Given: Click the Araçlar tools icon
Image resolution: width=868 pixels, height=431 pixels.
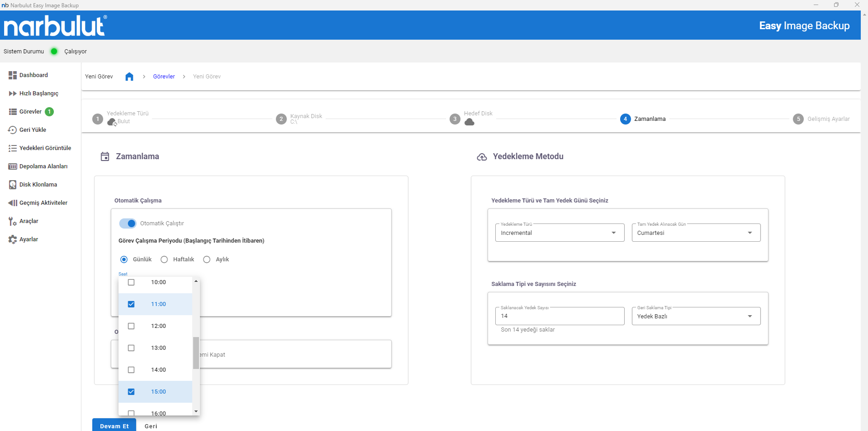Looking at the screenshot, I should click(12, 221).
